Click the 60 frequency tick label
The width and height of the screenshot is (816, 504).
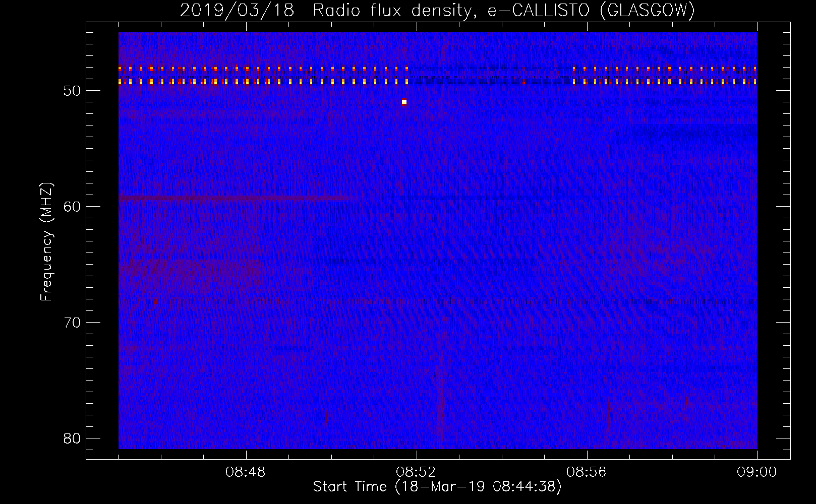pyautogui.click(x=73, y=207)
